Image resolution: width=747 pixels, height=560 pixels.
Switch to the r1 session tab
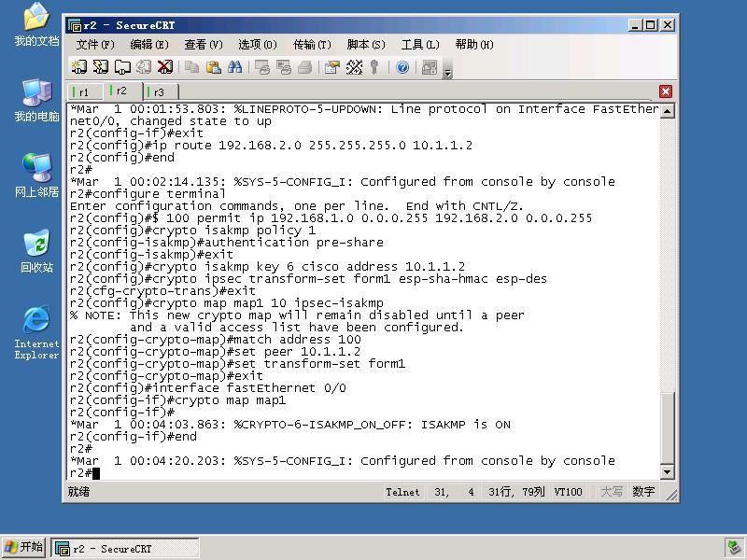pyautogui.click(x=85, y=91)
